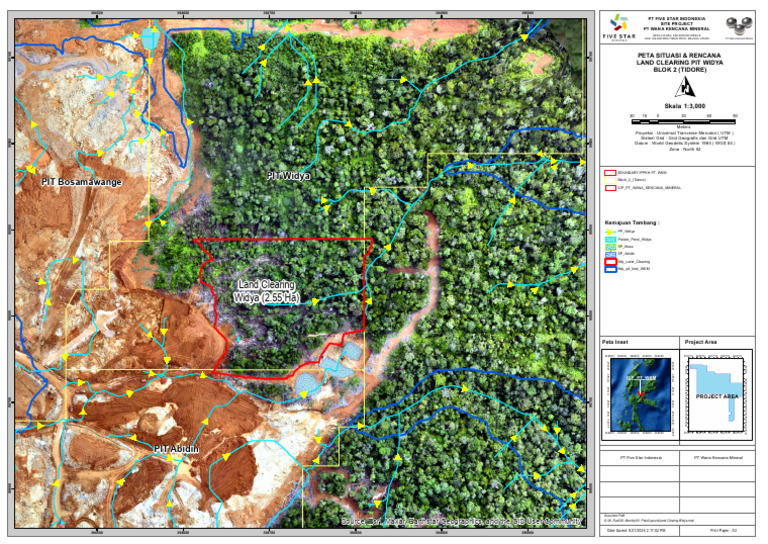Click the red BOUNDARY legend box
This screenshot has width=768, height=544.
pos(610,173)
